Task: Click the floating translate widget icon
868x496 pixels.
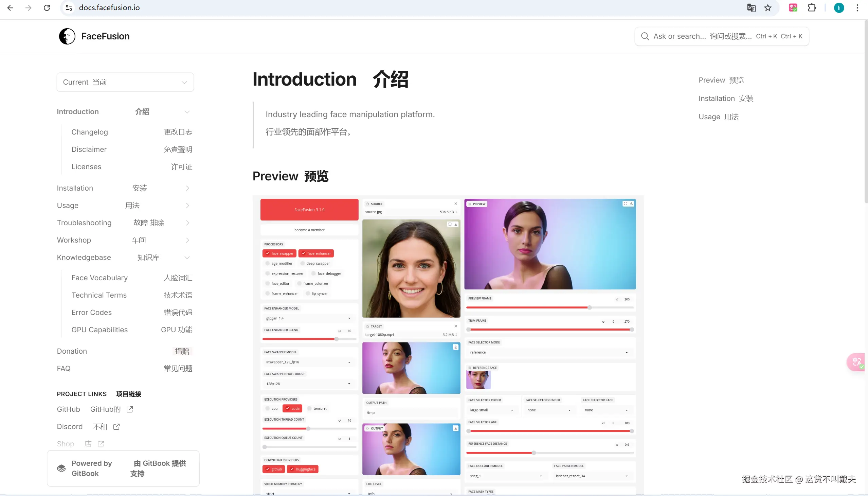Action: tap(857, 361)
